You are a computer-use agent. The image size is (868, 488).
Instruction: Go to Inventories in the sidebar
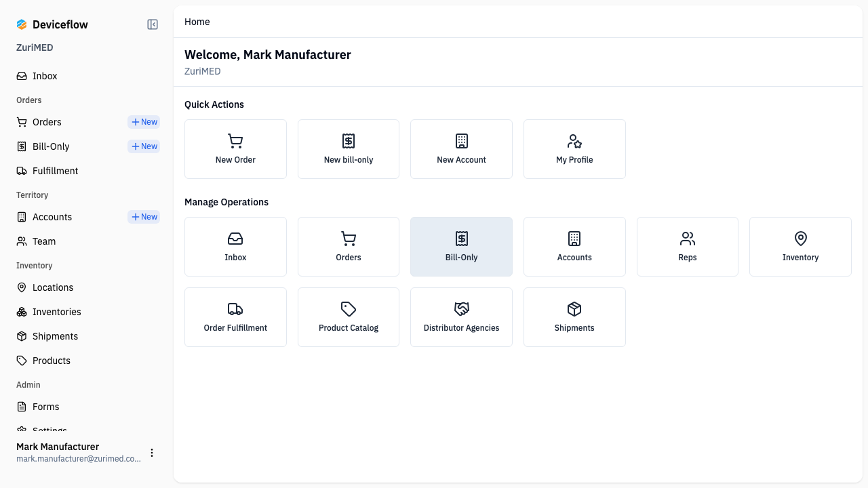point(87,312)
